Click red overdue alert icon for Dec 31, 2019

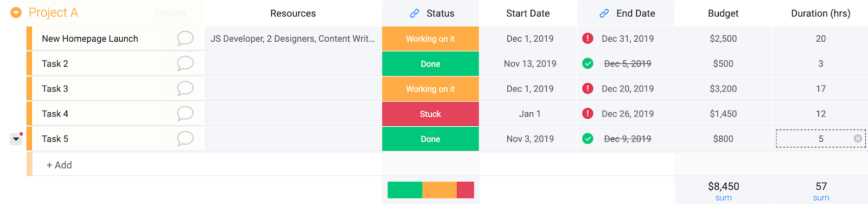pyautogui.click(x=588, y=38)
